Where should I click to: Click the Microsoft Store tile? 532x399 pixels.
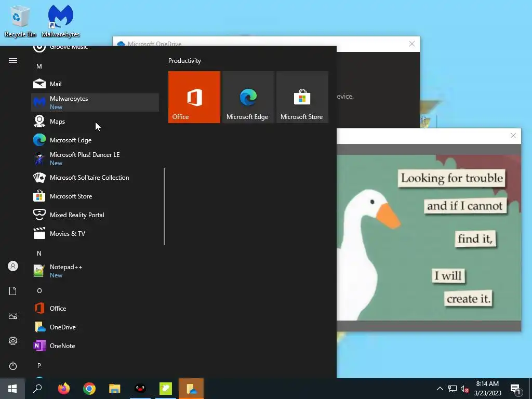pos(302,97)
